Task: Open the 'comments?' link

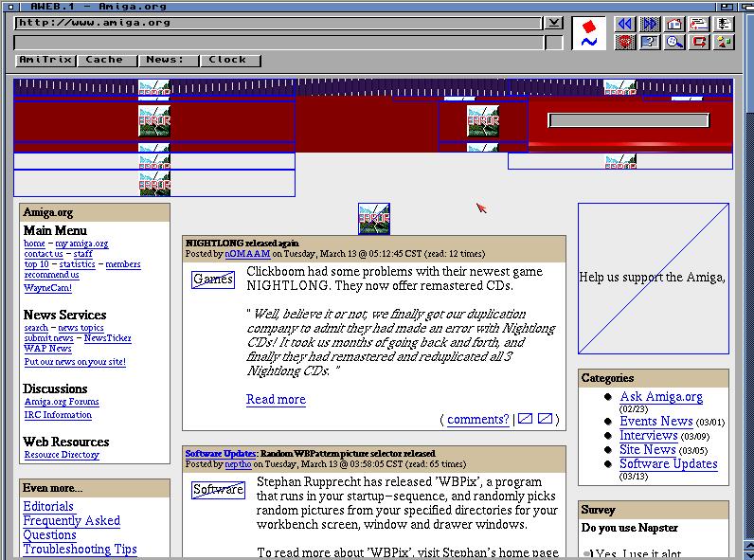Action: point(478,420)
